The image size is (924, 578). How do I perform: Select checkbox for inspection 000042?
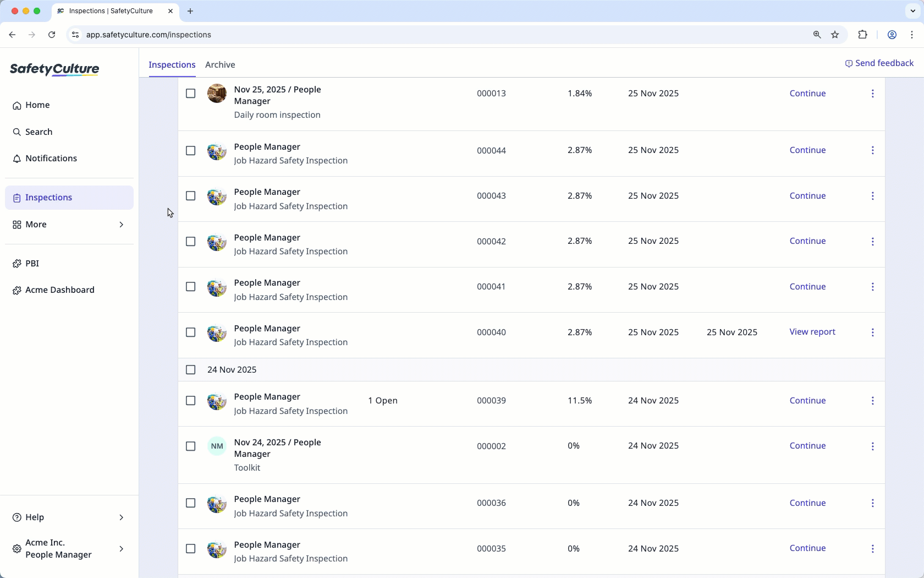pos(190,242)
